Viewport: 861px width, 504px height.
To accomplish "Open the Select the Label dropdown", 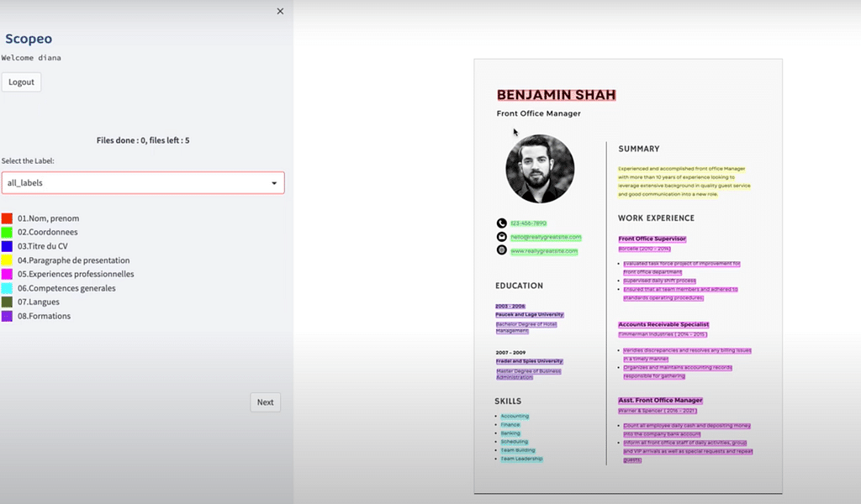I will click(x=142, y=183).
